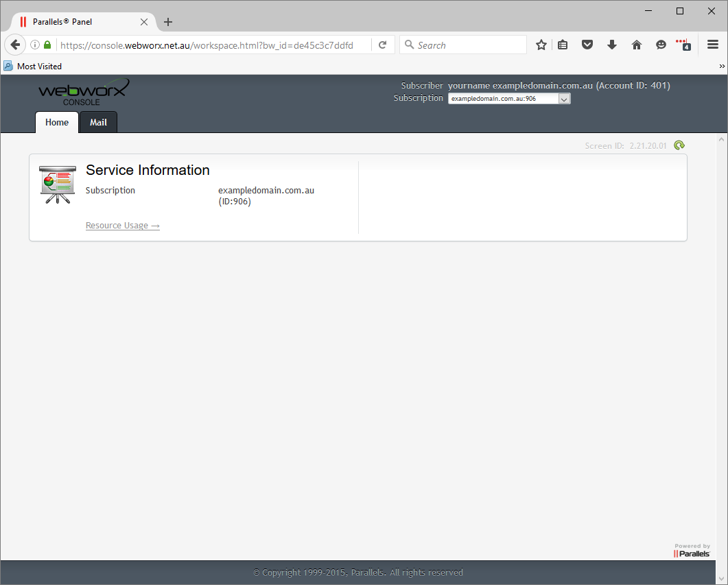This screenshot has width=728, height=585.
Task: Click the browser back arrow button
Action: [14, 45]
